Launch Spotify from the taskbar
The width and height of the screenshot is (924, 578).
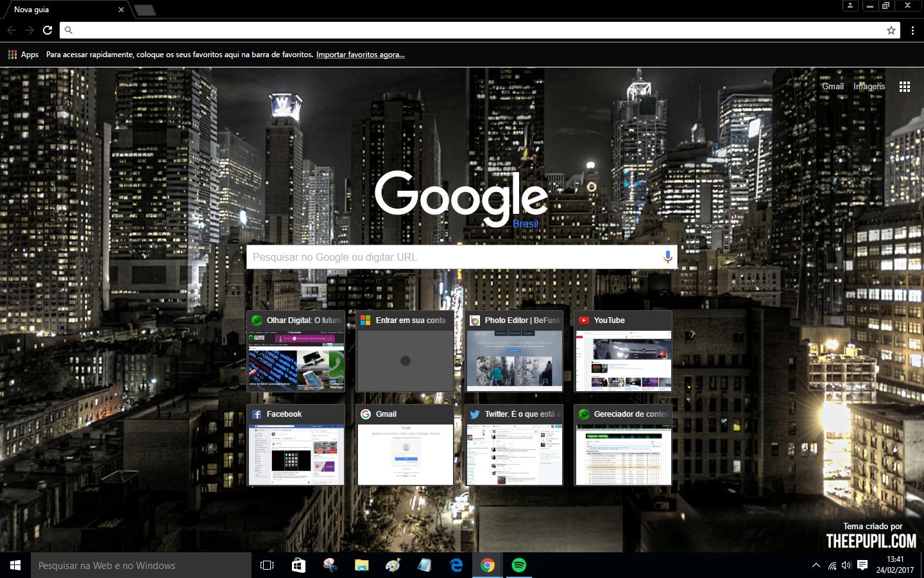[x=518, y=565]
